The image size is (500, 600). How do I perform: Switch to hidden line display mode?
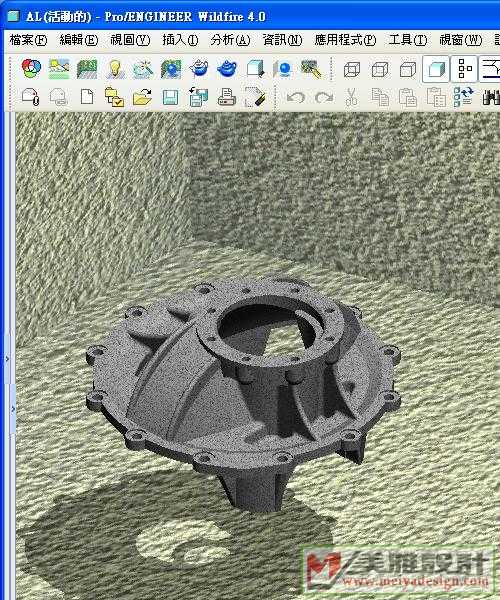[x=380, y=70]
